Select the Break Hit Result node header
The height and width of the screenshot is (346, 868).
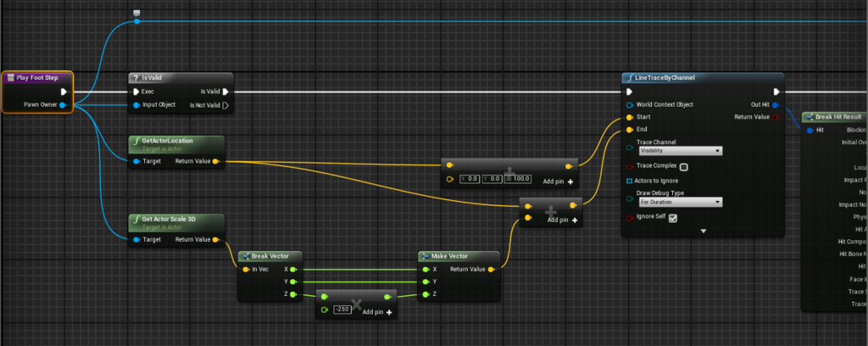click(x=835, y=117)
